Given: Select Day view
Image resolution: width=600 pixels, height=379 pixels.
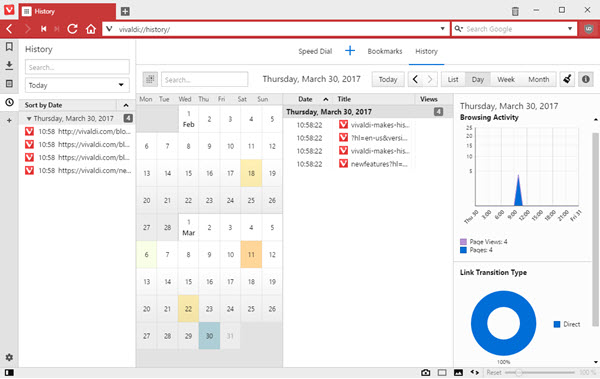Looking at the screenshot, I should pyautogui.click(x=478, y=79).
